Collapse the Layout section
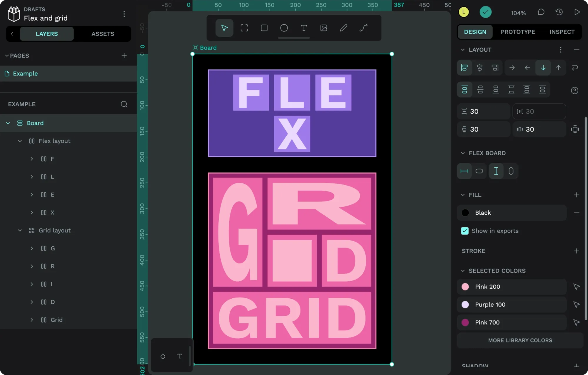The width and height of the screenshot is (588, 375). click(463, 50)
